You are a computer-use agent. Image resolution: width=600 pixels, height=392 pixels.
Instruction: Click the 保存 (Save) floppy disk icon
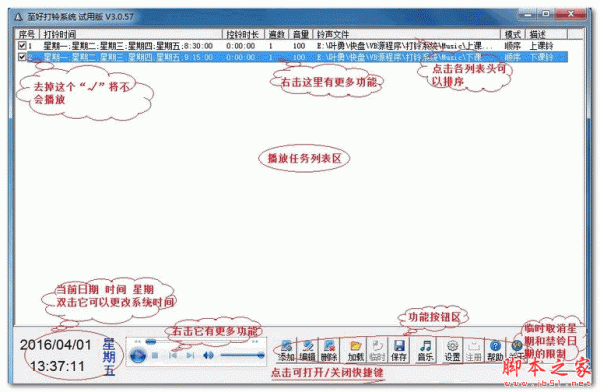pos(398,350)
